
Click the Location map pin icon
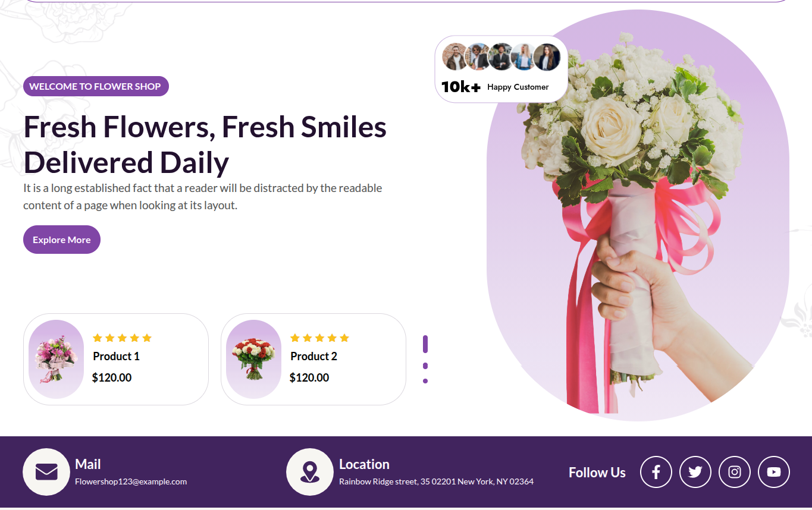coord(309,472)
